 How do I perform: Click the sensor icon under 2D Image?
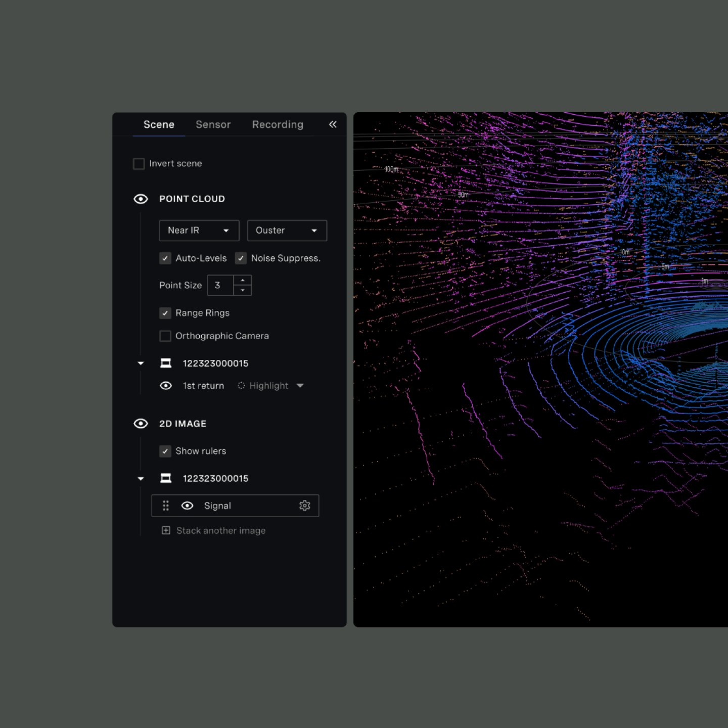pyautogui.click(x=166, y=478)
